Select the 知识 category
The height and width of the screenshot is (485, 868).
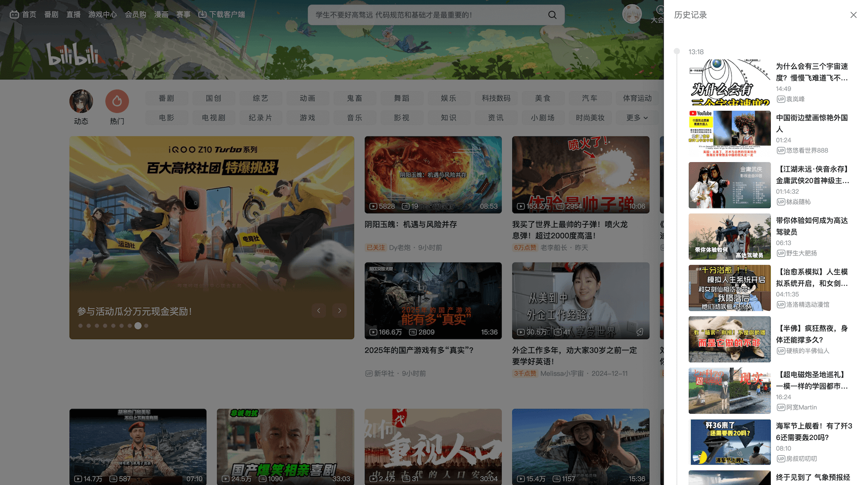(448, 118)
